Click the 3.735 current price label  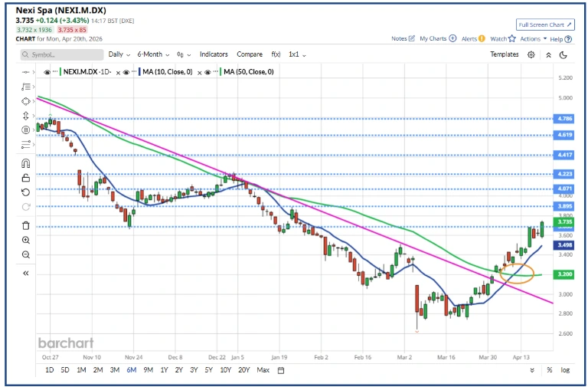[x=564, y=221]
